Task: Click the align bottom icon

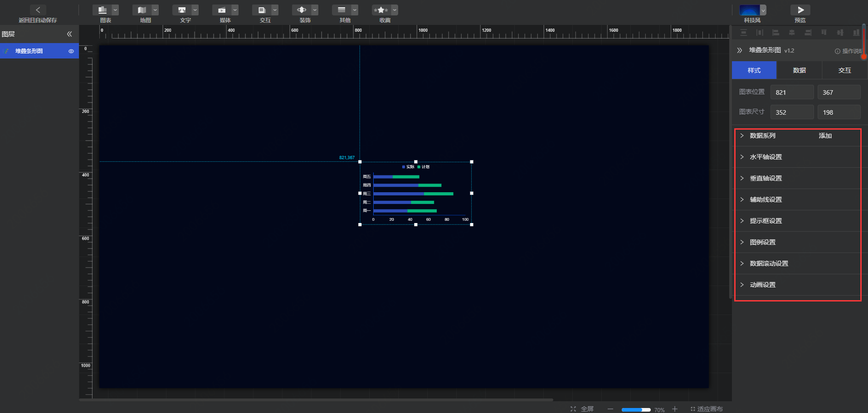Action: (856, 33)
